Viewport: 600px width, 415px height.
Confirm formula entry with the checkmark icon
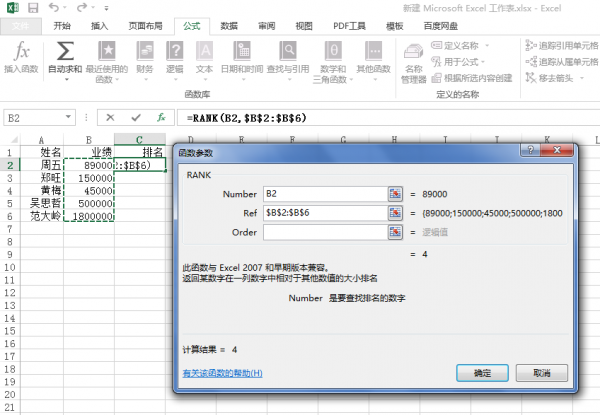[136, 117]
